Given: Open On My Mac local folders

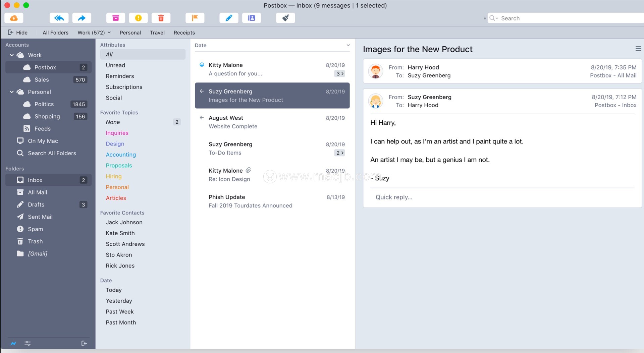Looking at the screenshot, I should tap(48, 141).
